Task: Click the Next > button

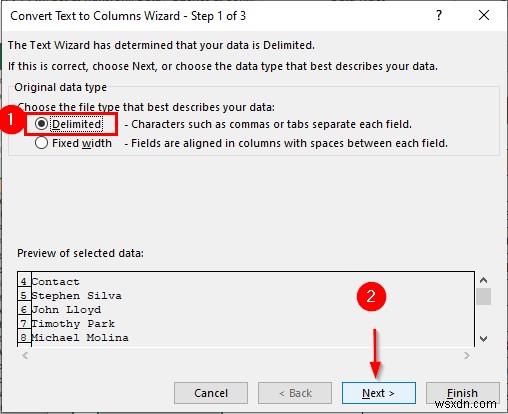Action: [379, 393]
